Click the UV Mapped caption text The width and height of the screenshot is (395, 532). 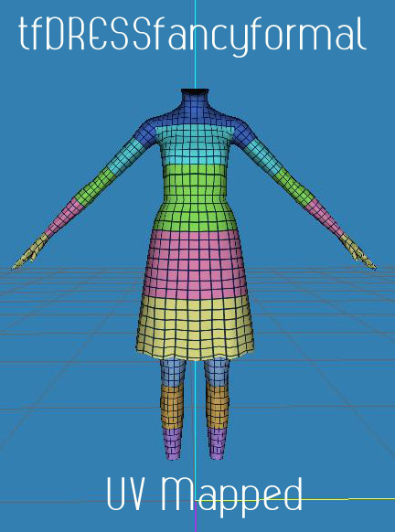click(x=205, y=494)
